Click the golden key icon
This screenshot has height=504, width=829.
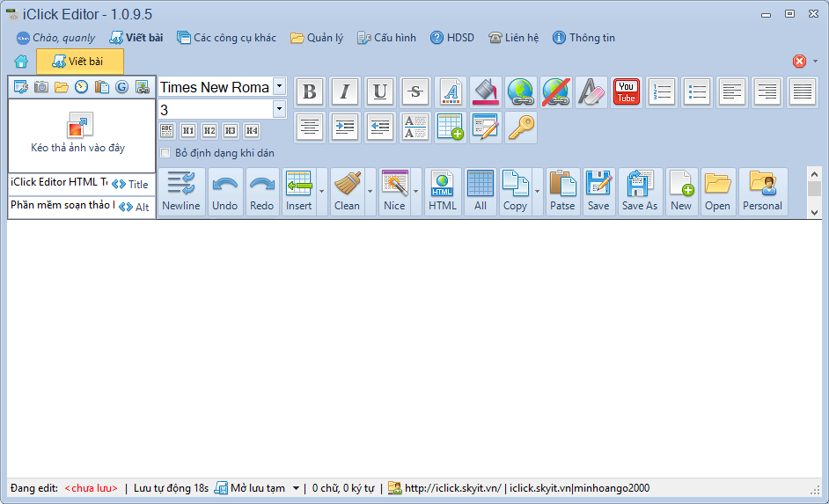[x=520, y=128]
